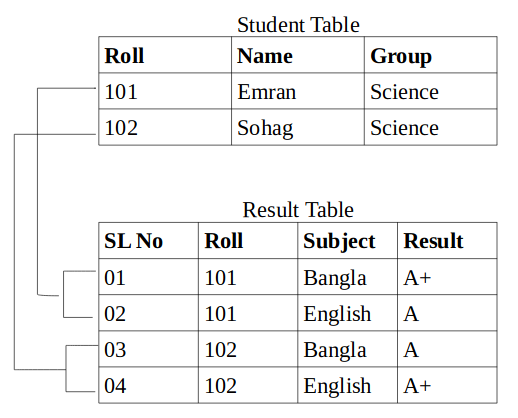Select Science group cell for Sohag

click(431, 127)
